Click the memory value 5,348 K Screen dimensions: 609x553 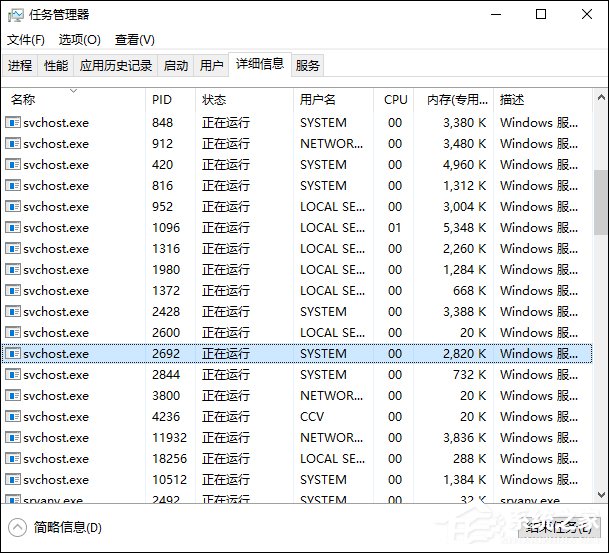pos(464,228)
